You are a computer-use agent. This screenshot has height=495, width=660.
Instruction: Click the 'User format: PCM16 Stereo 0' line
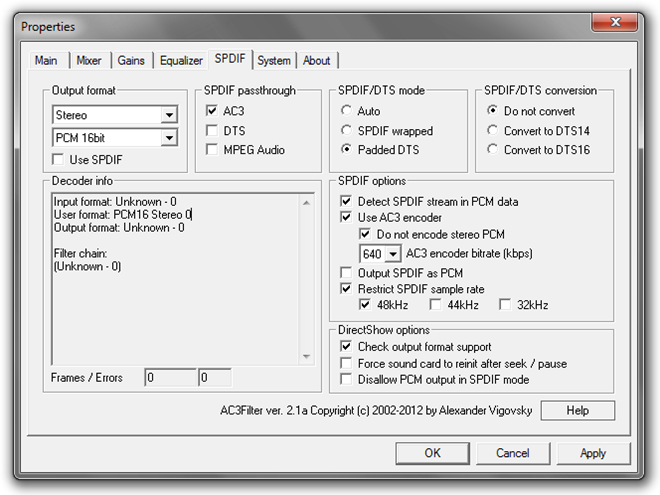(x=122, y=215)
